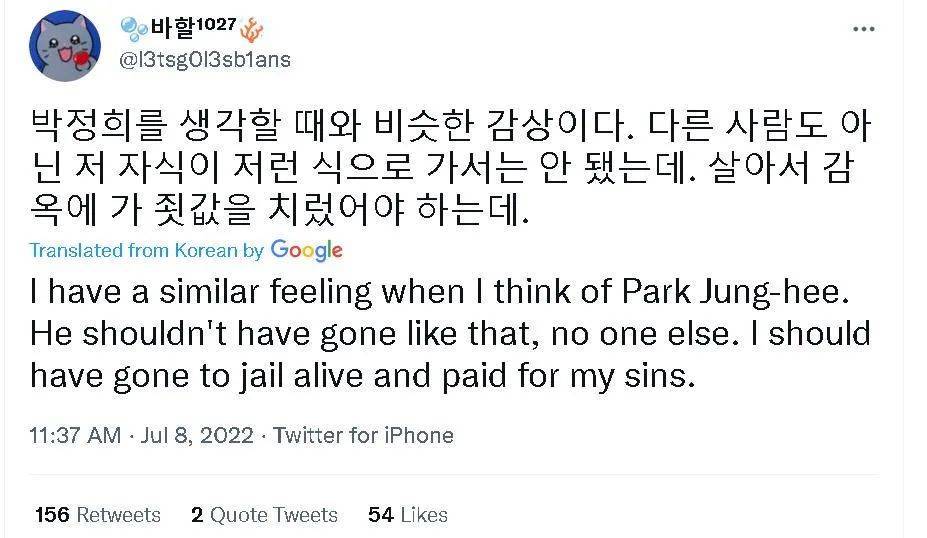Screen dimensions: 927x538
Task: Open the 바할1027 display name profile link
Action: [x=191, y=27]
